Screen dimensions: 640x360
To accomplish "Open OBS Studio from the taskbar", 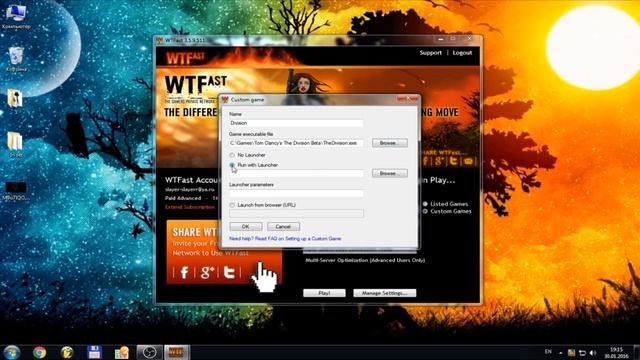I will point(149,352).
